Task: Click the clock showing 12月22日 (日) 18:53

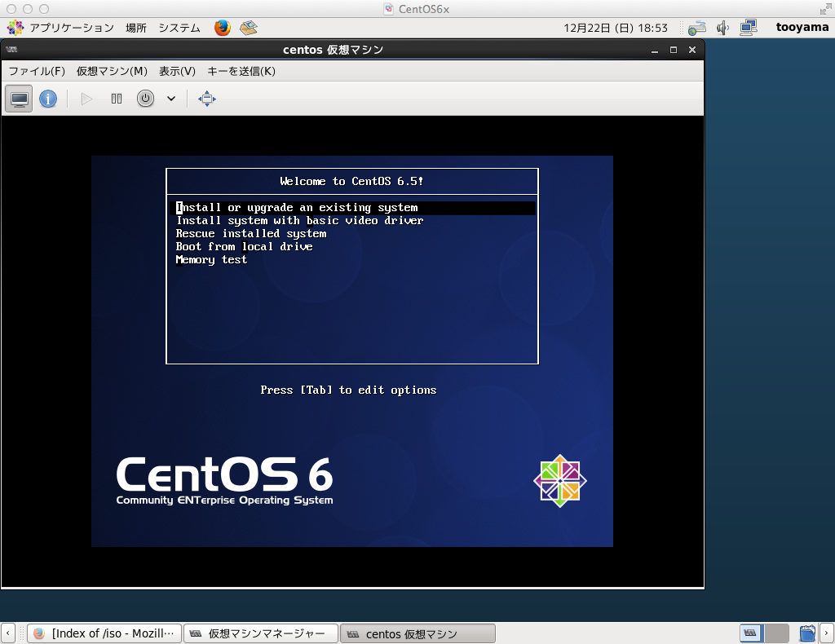Action: coord(616,28)
